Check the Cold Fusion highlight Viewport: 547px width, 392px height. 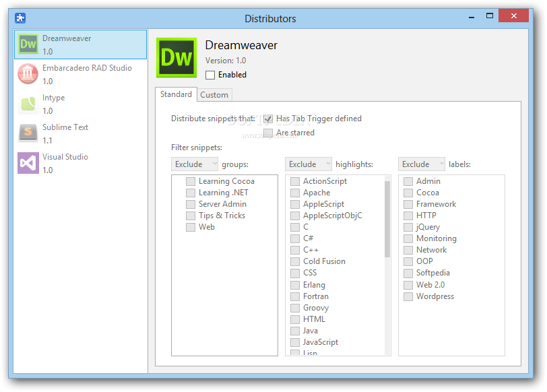point(295,261)
